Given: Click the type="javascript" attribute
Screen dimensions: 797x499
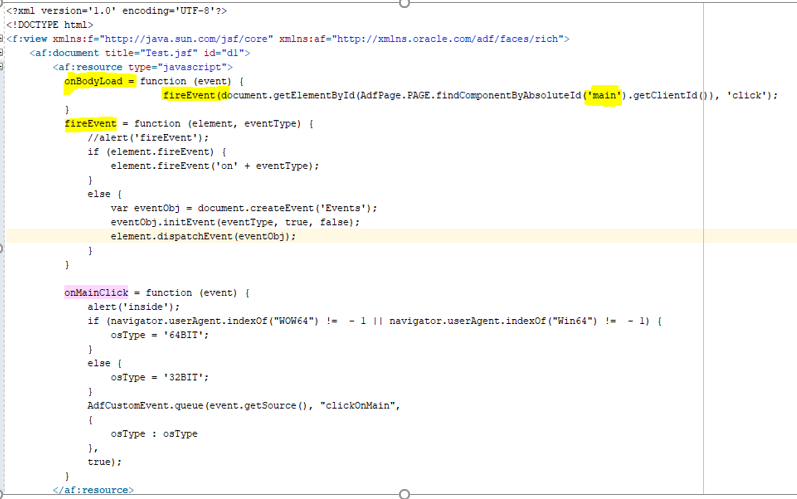Looking at the screenshot, I should [x=177, y=67].
